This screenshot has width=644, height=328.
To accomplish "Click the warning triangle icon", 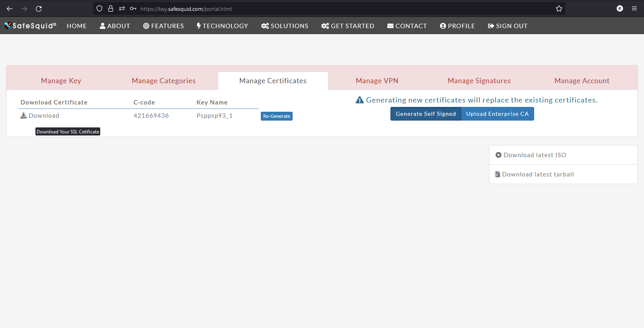I will pyautogui.click(x=360, y=100).
